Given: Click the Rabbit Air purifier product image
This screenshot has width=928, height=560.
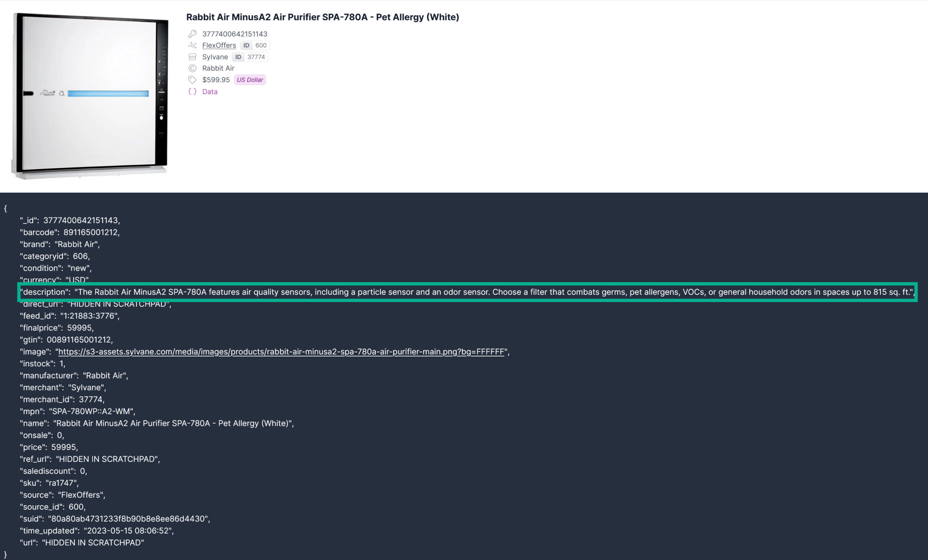Looking at the screenshot, I should (x=90, y=96).
